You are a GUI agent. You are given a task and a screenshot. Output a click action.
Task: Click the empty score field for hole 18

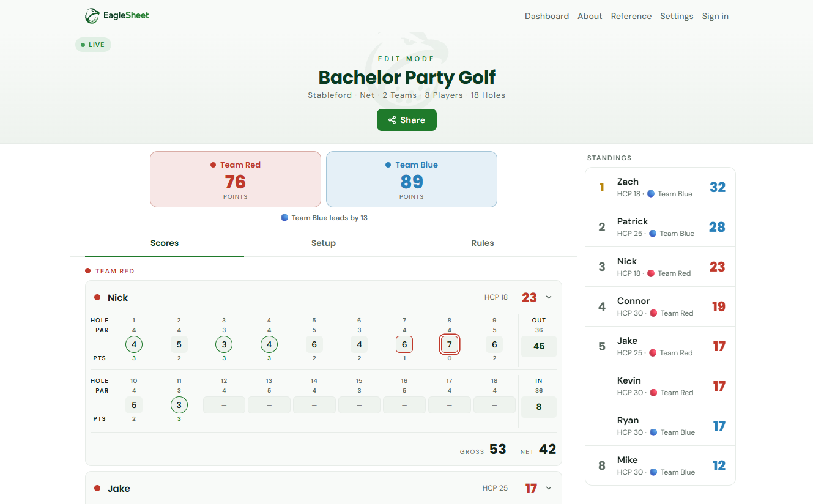494,405
